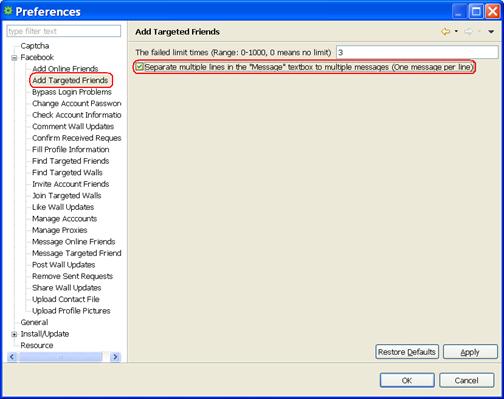The height and width of the screenshot is (399, 504).
Task: Toggle Separate multiple lines checkbox
Action: (x=140, y=67)
